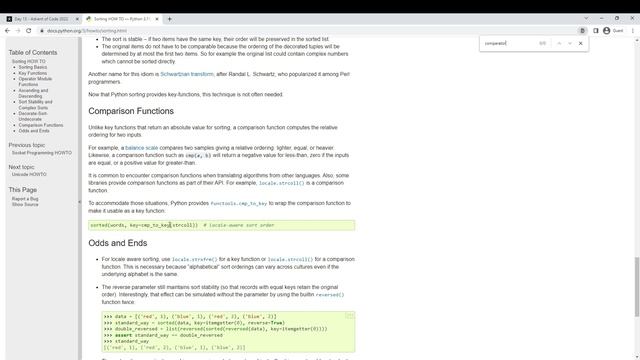Open the browser three-dot menu
Viewport: 640px width, 360px height.
pos(633,31)
